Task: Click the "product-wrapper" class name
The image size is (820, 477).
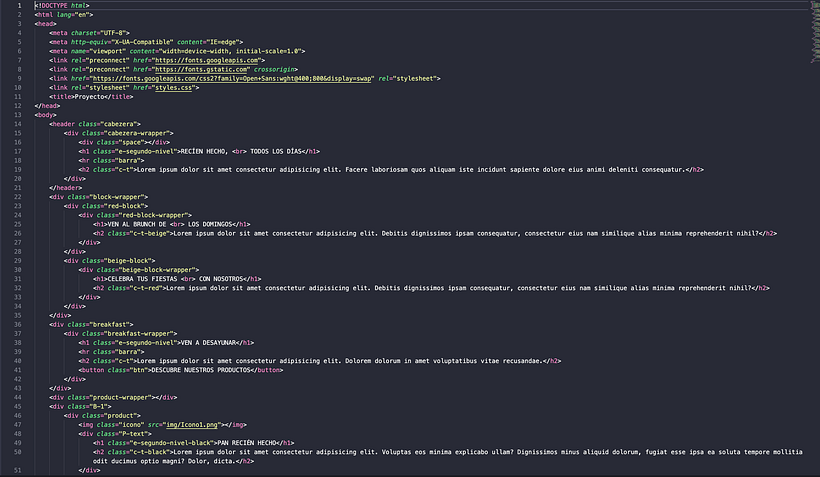Action: pyautogui.click(x=120, y=398)
